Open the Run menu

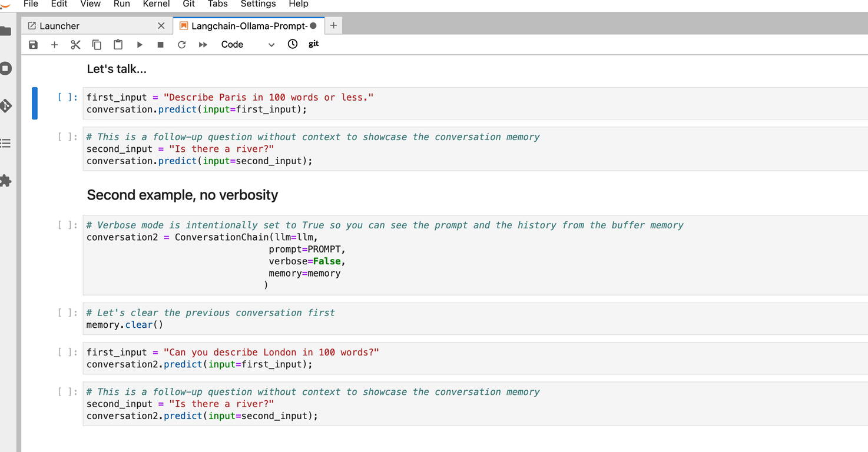[122, 4]
